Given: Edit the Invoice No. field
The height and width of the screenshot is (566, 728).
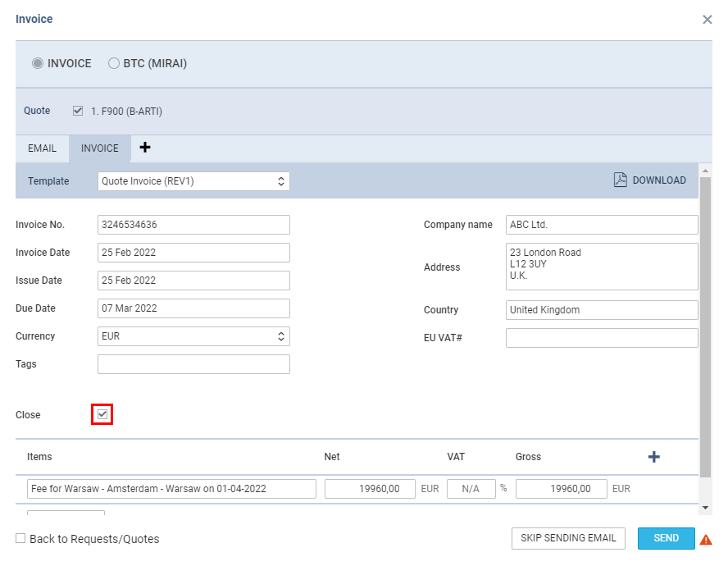Looking at the screenshot, I should 193,225.
